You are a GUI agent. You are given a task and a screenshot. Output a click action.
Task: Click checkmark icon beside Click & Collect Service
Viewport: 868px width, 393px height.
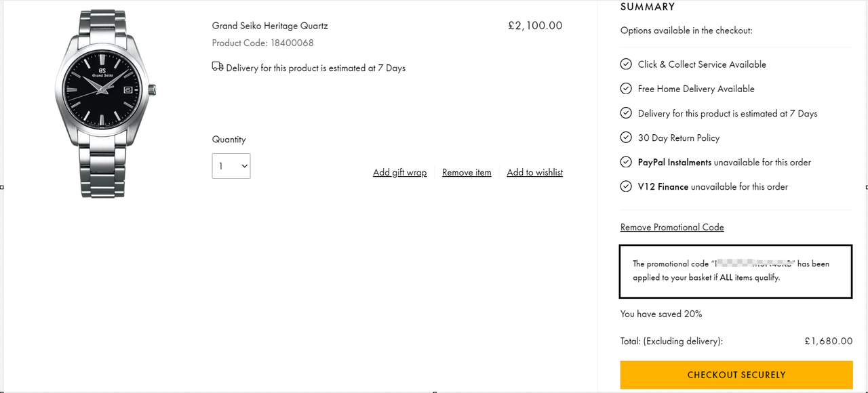626,64
